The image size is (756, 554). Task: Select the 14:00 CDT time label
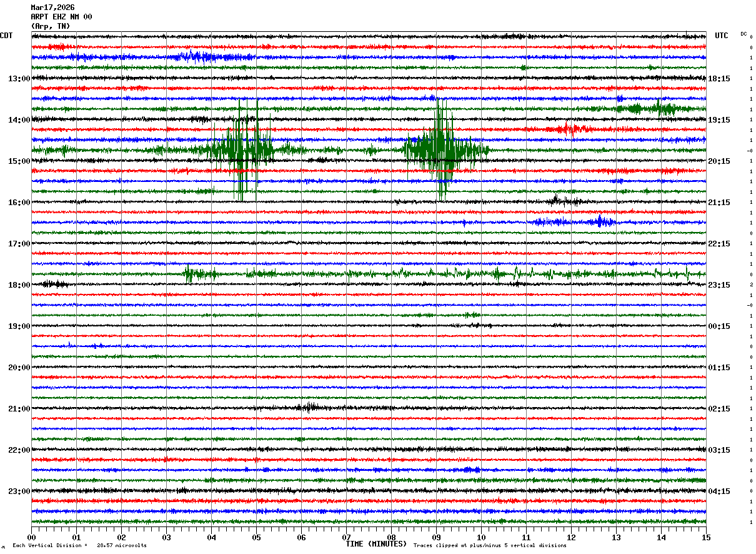19,120
